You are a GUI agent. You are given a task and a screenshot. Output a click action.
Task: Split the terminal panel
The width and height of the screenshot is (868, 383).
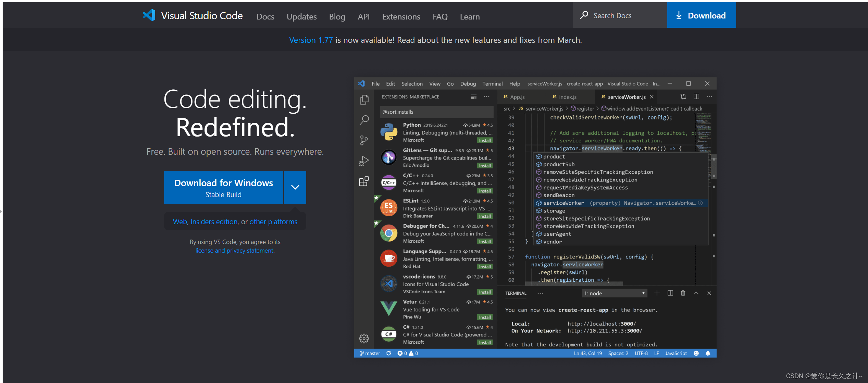coord(670,293)
